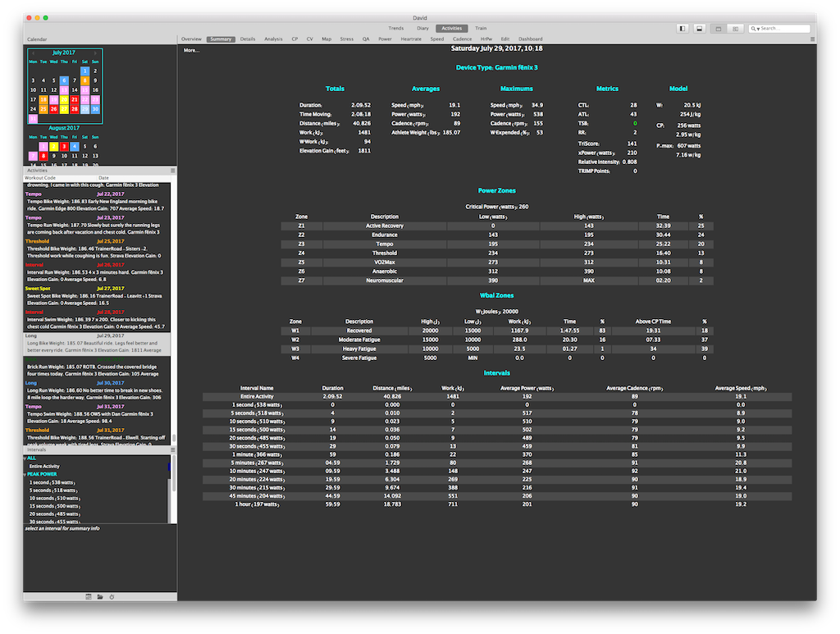Click the Search input field
840x634 pixels.
coord(783,28)
